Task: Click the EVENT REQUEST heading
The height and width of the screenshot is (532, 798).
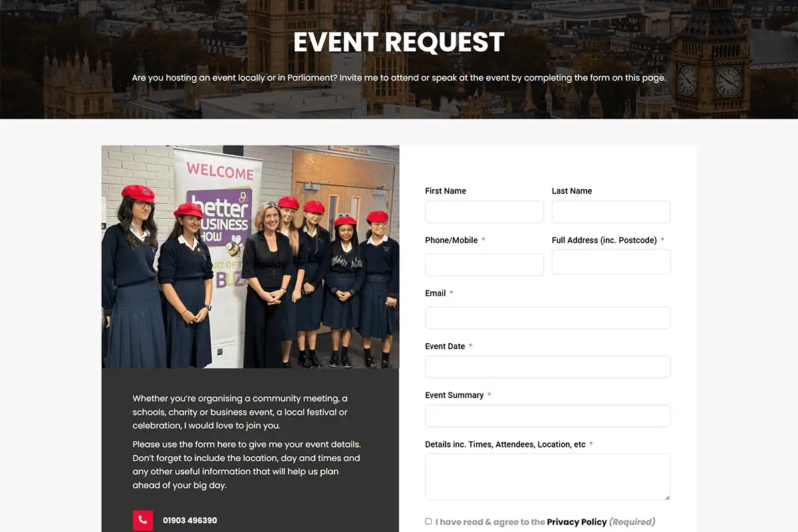Action: pos(399,42)
